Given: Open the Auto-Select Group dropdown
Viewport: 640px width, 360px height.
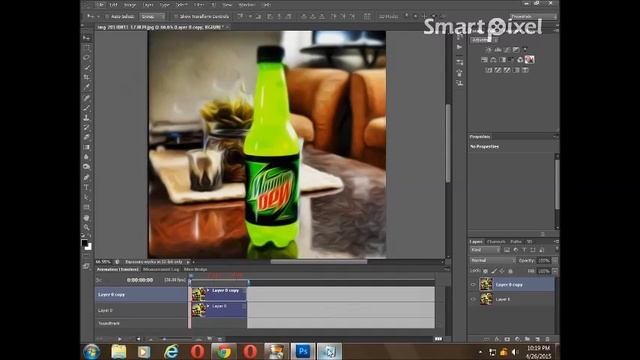Looking at the screenshot, I should (152, 17).
